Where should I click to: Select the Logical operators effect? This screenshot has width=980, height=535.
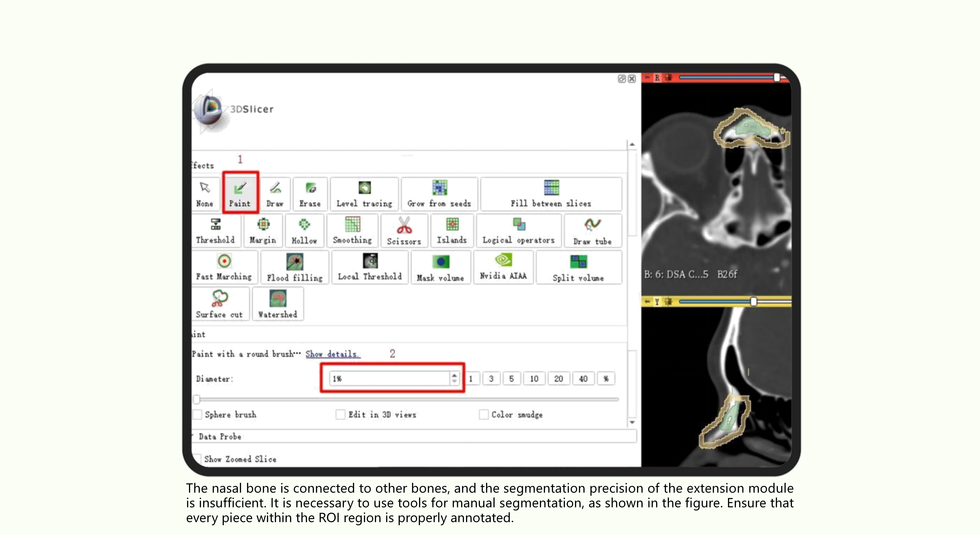519,231
